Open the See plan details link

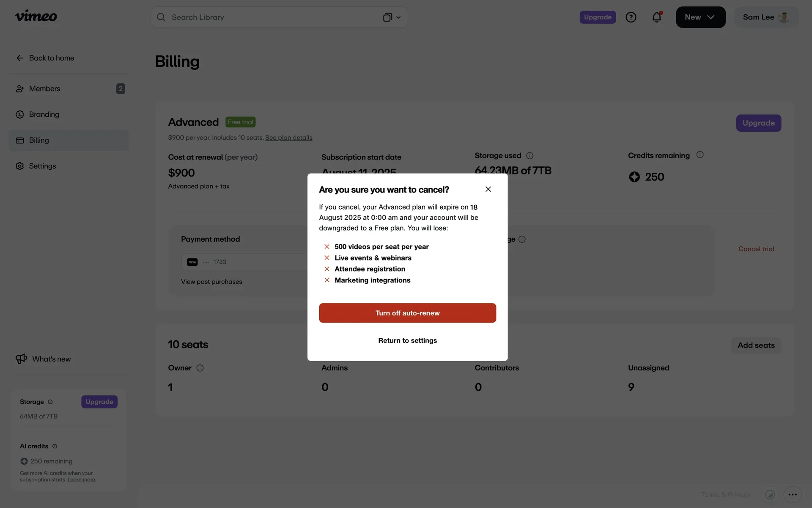click(288, 138)
